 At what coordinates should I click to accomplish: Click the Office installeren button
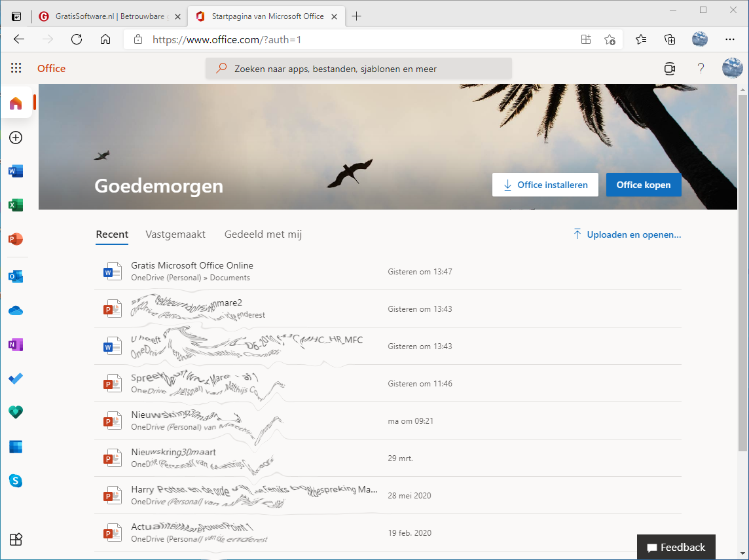point(545,185)
